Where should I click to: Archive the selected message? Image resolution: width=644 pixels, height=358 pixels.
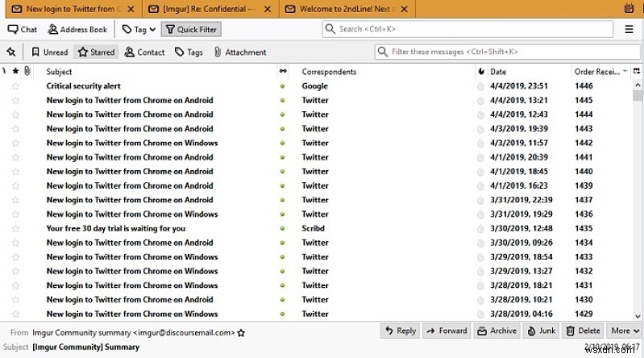[x=497, y=331]
